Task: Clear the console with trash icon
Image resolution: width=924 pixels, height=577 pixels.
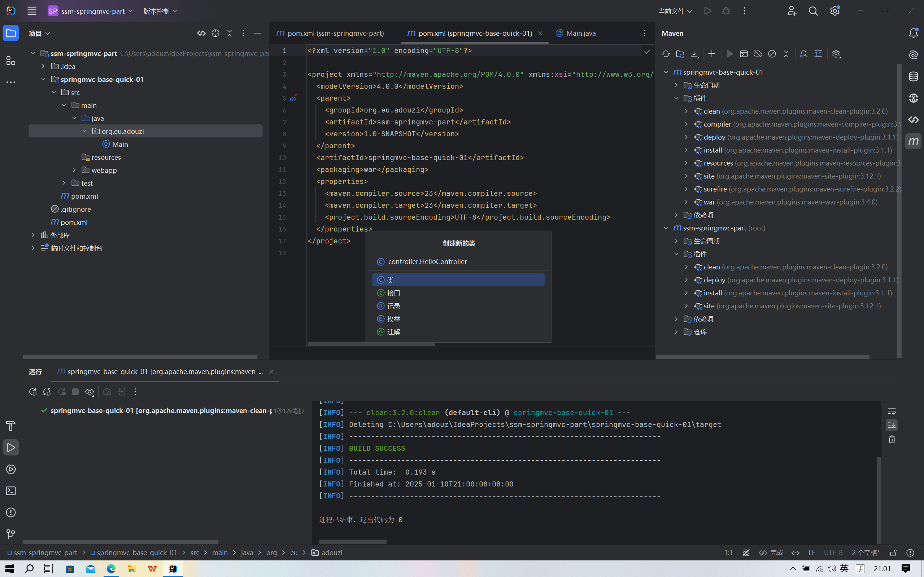Action: point(892,440)
